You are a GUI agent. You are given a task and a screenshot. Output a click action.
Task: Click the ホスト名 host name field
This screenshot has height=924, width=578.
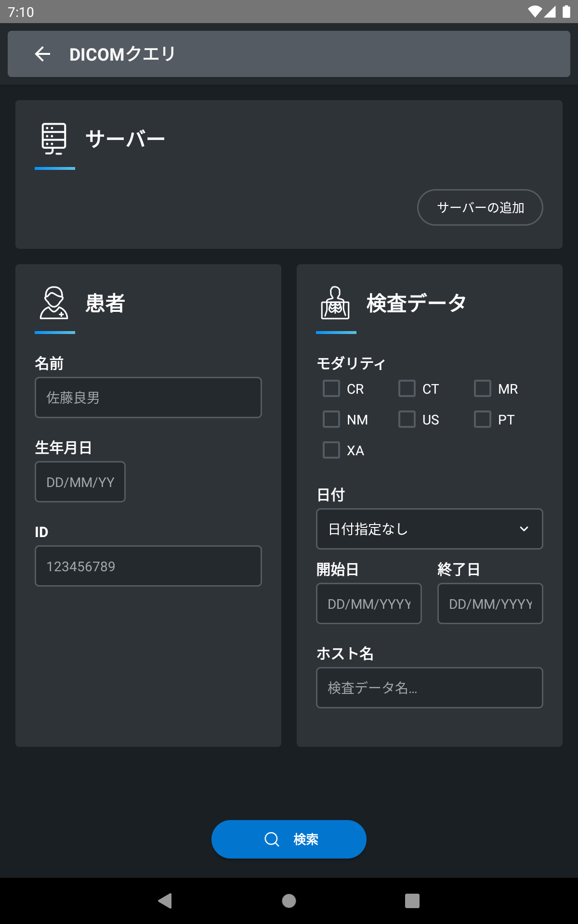click(429, 688)
